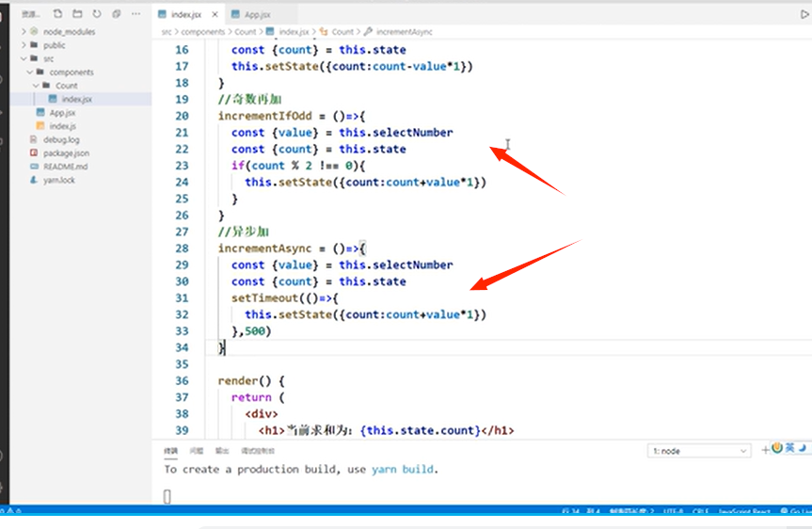This screenshot has height=529, width=812.
Task: Select the 调试控制台 debug console tab
Action: coord(258,451)
